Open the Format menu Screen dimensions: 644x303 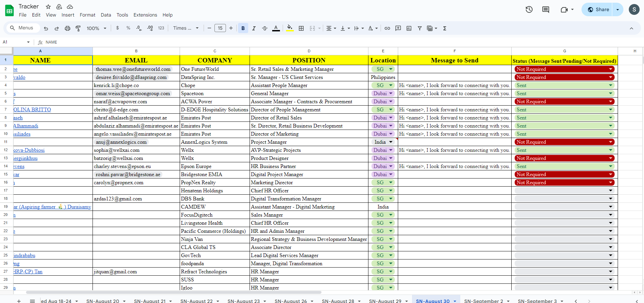coord(87,15)
